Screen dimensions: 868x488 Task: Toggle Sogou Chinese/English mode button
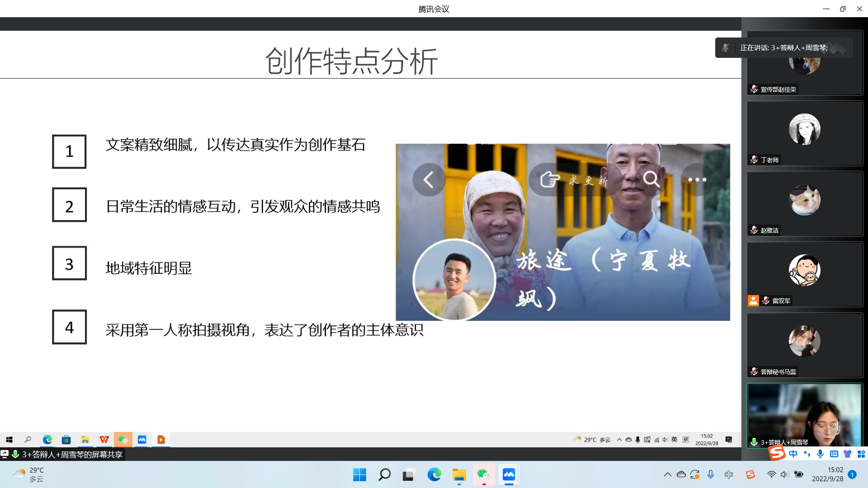[793, 454]
